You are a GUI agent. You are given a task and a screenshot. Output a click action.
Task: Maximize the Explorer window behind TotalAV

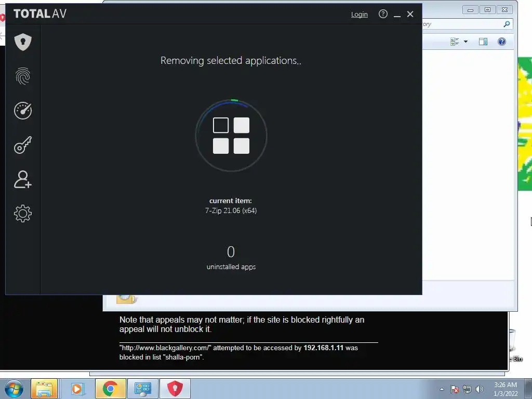[487, 9]
